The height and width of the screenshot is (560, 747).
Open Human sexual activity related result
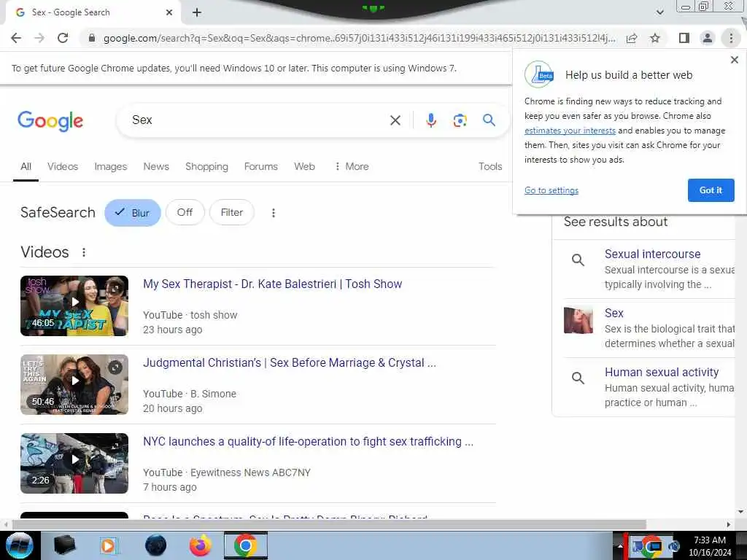(661, 373)
